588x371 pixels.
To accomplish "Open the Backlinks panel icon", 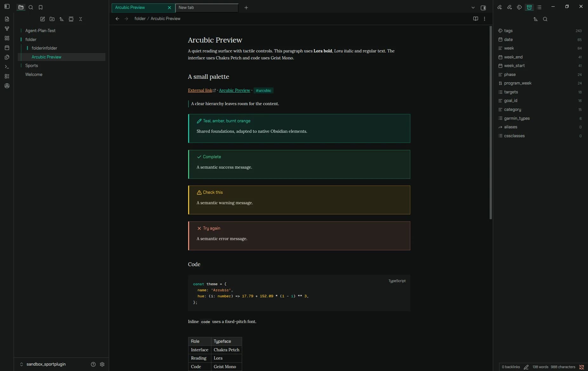I will pyautogui.click(x=499, y=7).
